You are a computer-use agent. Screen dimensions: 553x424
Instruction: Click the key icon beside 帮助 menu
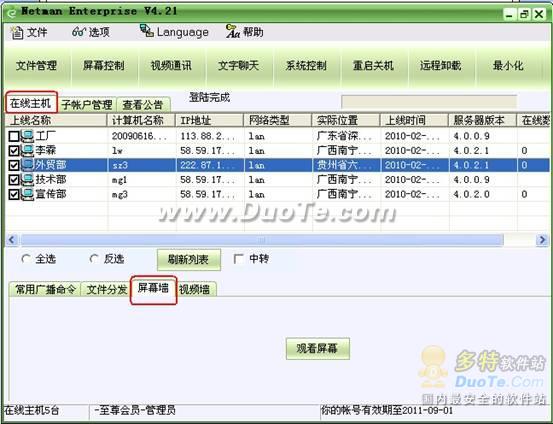[233, 31]
